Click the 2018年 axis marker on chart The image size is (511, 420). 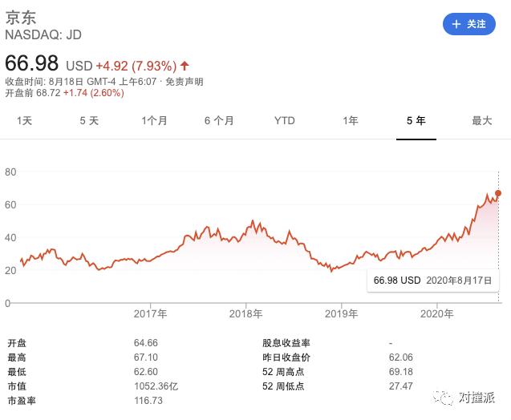click(x=245, y=314)
